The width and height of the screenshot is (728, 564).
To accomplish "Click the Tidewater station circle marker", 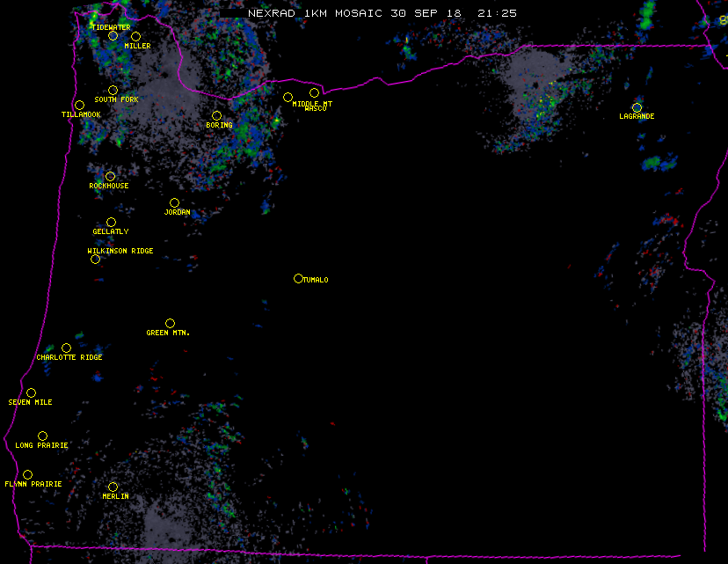I will [113, 36].
